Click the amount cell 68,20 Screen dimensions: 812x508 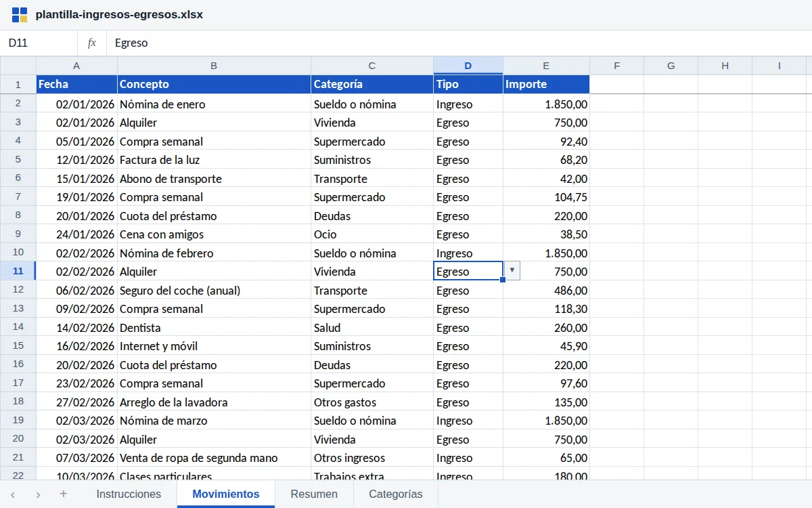pyautogui.click(x=546, y=160)
